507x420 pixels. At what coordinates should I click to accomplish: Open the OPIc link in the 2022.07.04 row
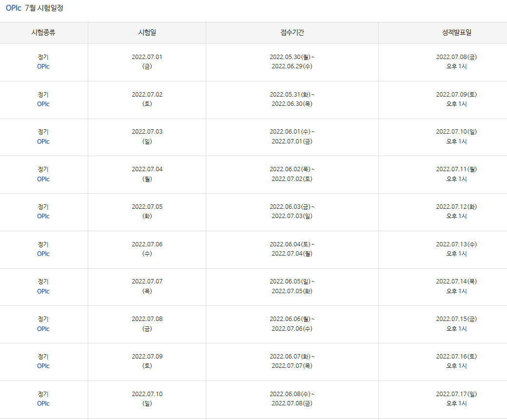point(43,179)
